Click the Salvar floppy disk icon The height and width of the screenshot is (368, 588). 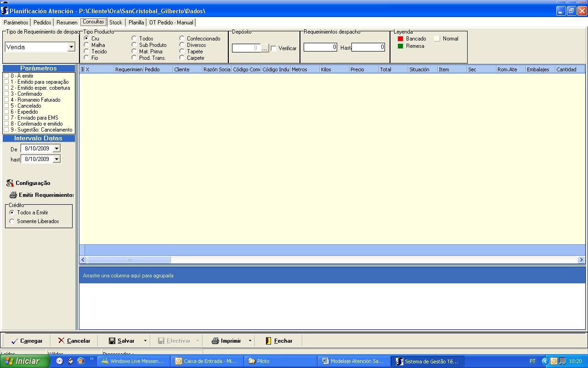pyautogui.click(x=112, y=341)
